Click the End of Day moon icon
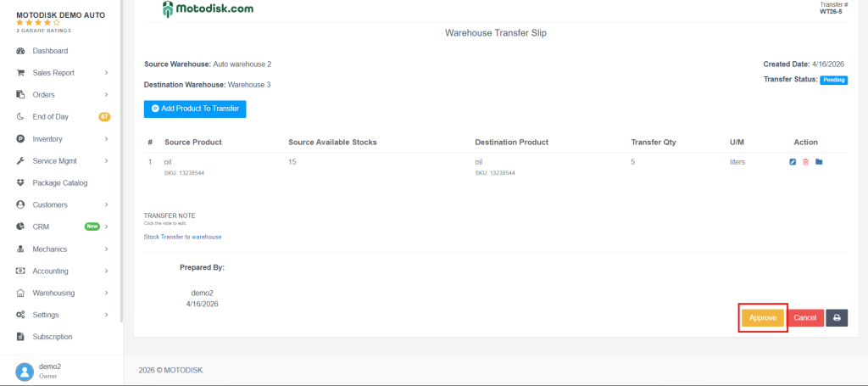Viewport: 868px width, 386px height. [20, 117]
